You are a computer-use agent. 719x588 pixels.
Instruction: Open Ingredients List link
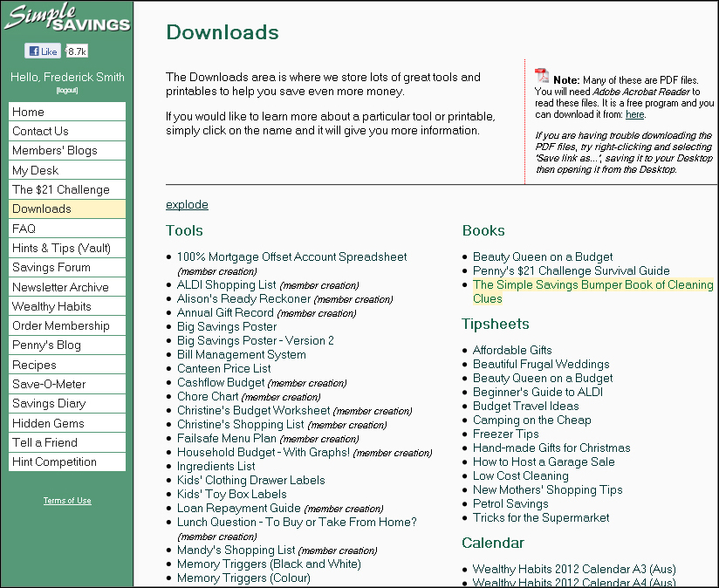[216, 467]
